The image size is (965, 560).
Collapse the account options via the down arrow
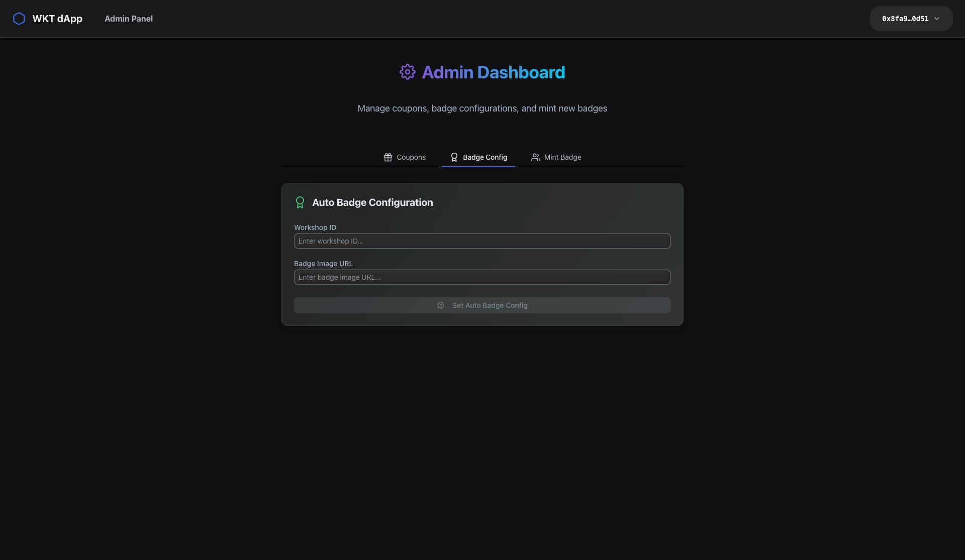pos(937,19)
